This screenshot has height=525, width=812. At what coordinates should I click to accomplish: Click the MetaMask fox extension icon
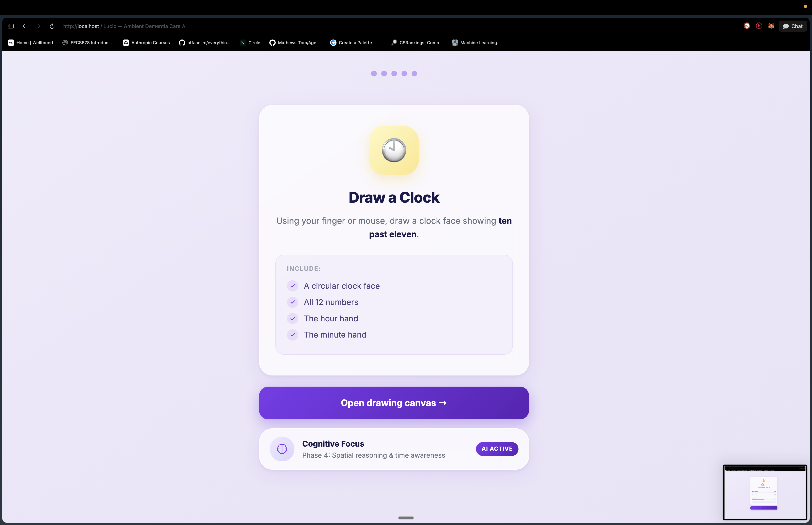[x=771, y=26]
